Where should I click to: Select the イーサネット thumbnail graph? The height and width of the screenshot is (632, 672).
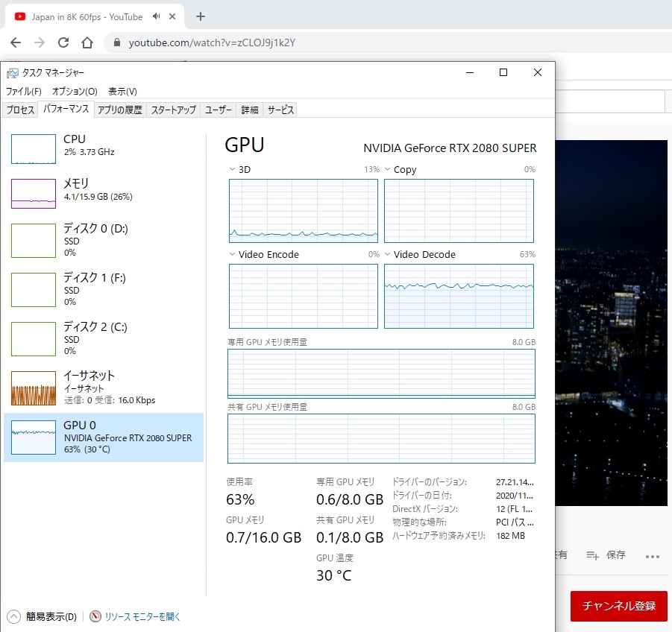(x=34, y=388)
